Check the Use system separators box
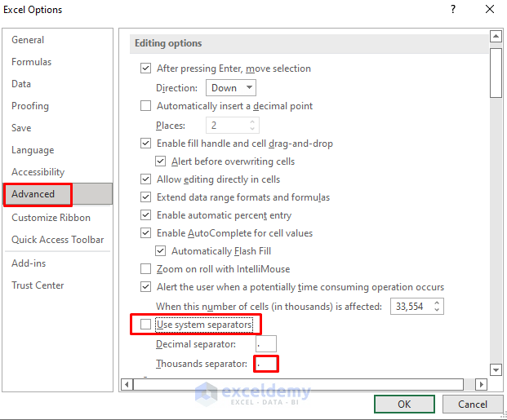The image size is (507, 420). coord(145,324)
